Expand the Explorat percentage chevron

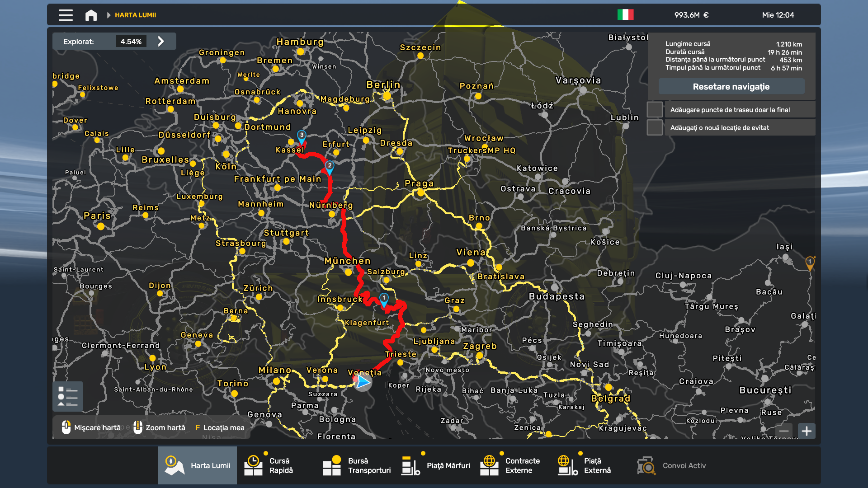click(x=161, y=42)
